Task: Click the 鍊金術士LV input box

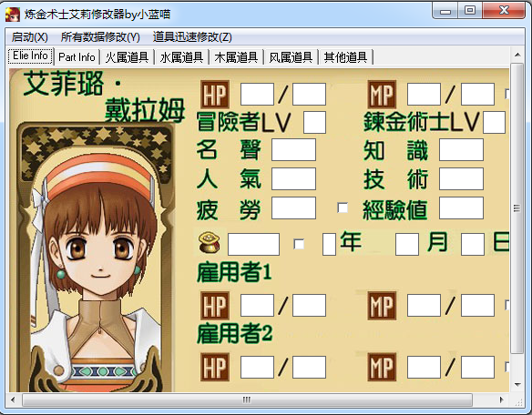Action: click(494, 122)
